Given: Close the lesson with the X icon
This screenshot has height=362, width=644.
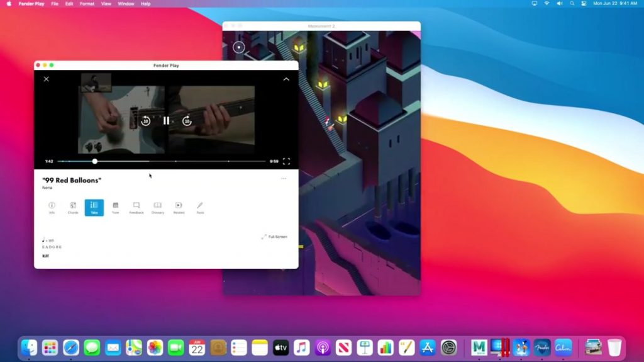Looking at the screenshot, I should click(47, 79).
